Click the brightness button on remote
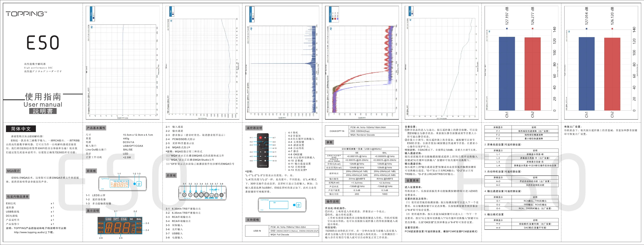This screenshot has width=644, height=245. click(265, 161)
